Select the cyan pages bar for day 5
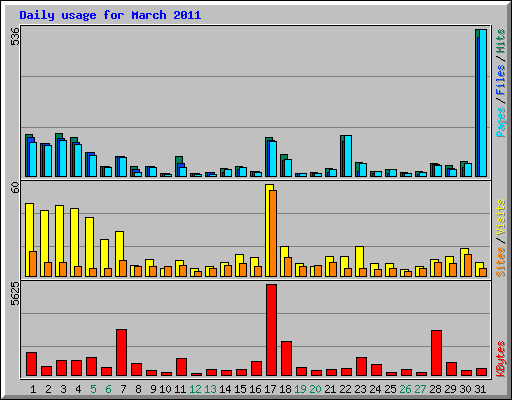 tap(93, 166)
